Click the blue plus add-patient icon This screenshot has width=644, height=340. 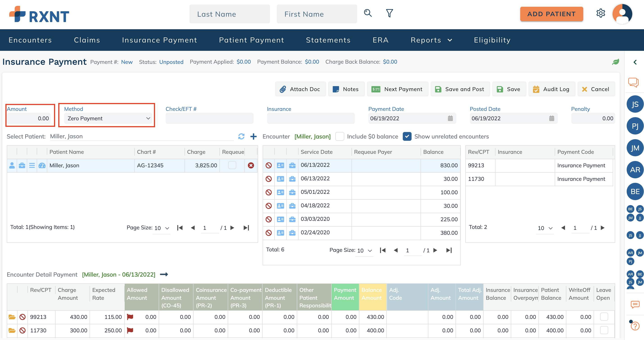[254, 136]
